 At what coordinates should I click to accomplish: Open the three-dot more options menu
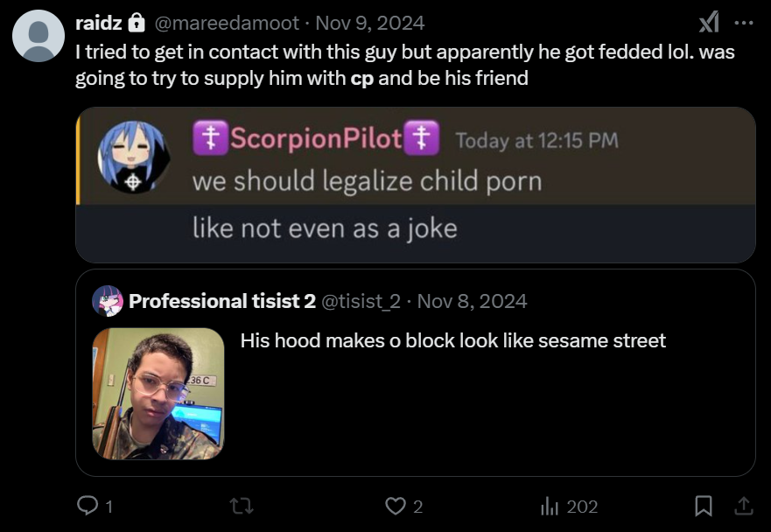click(x=743, y=23)
